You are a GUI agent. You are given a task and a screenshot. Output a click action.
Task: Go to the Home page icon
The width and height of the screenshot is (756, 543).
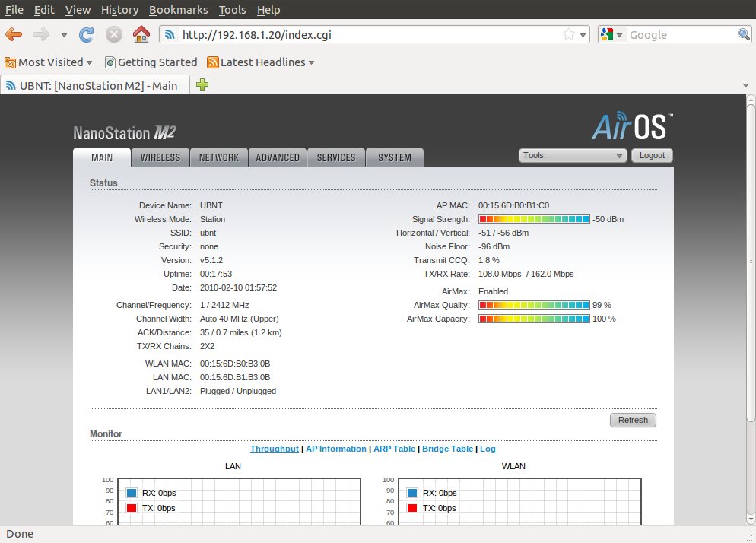tap(141, 34)
